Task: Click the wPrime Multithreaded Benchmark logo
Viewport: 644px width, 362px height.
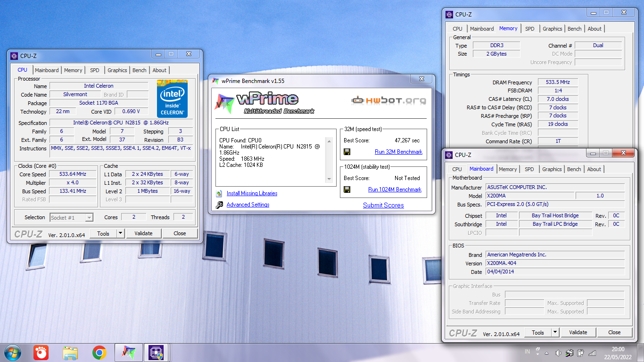Action: tap(264, 104)
